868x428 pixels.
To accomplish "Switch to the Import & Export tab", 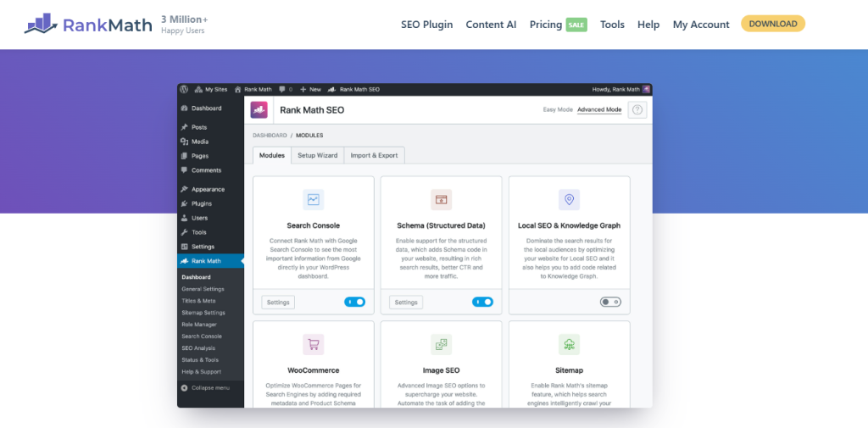I will [x=374, y=155].
